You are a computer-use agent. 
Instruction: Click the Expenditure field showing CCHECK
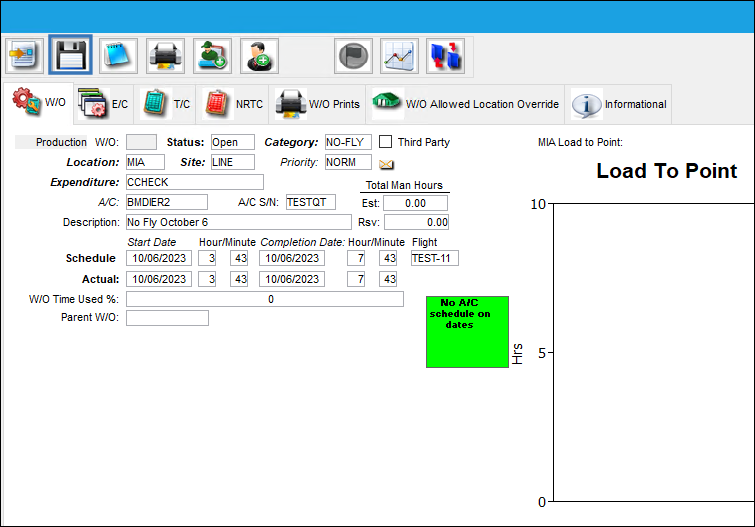coord(195,182)
